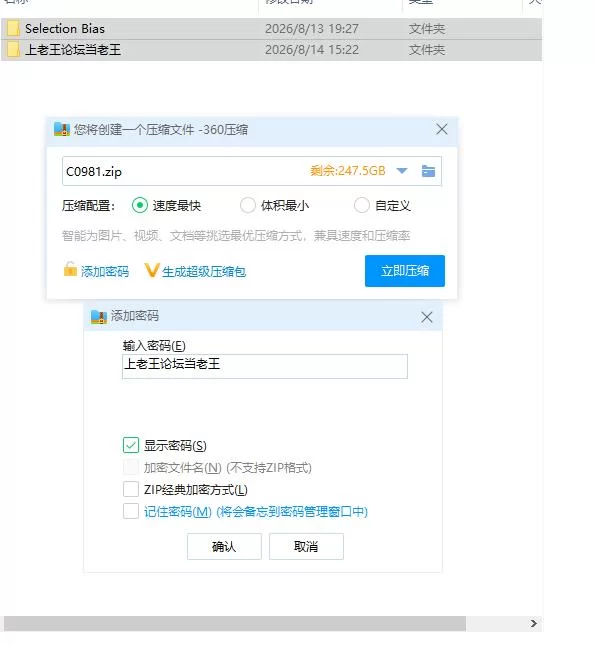Click the horizontal scrollbar thumb
595x645 pixels.
click(x=235, y=623)
